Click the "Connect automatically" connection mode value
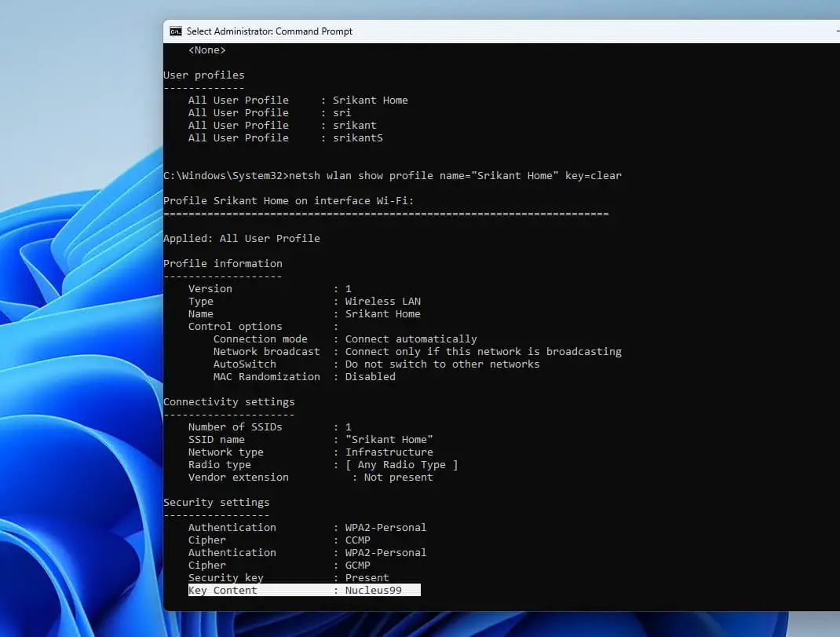 (x=411, y=339)
